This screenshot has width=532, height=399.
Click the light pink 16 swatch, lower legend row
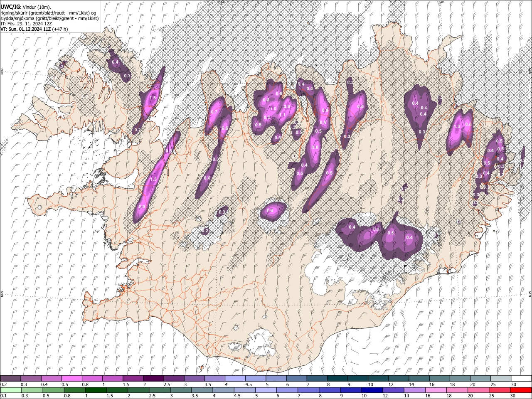436,390
